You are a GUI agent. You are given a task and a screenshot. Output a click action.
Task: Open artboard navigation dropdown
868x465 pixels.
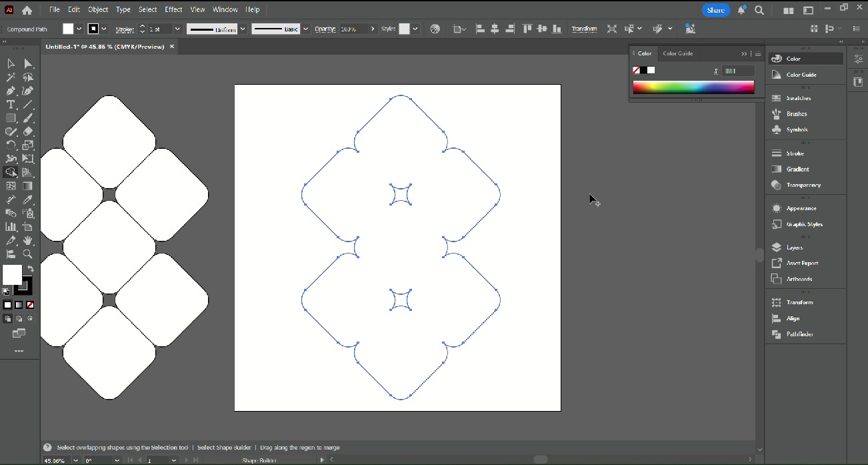pyautogui.click(x=174, y=460)
